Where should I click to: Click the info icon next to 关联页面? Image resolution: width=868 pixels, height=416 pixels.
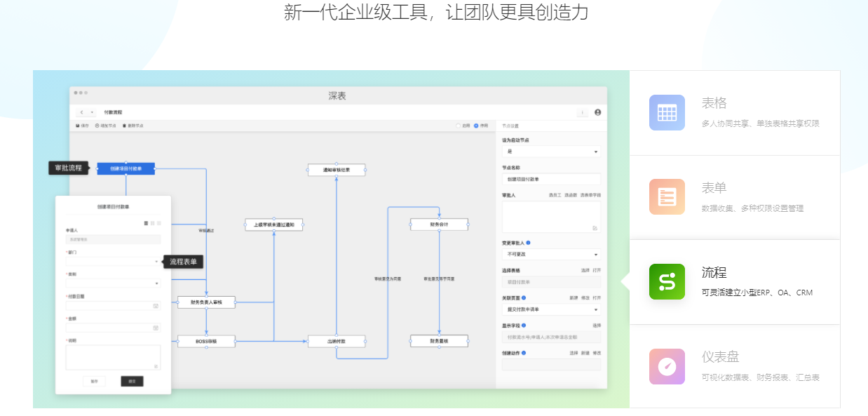(x=524, y=297)
